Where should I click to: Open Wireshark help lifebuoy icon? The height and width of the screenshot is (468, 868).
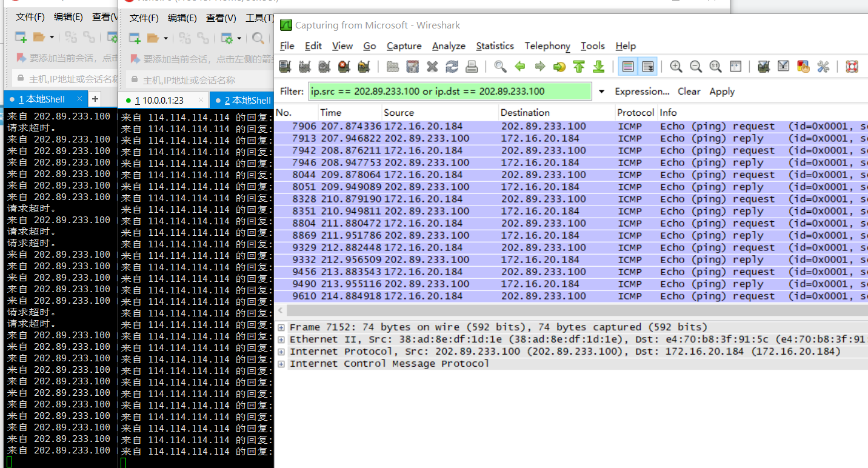[x=852, y=67]
